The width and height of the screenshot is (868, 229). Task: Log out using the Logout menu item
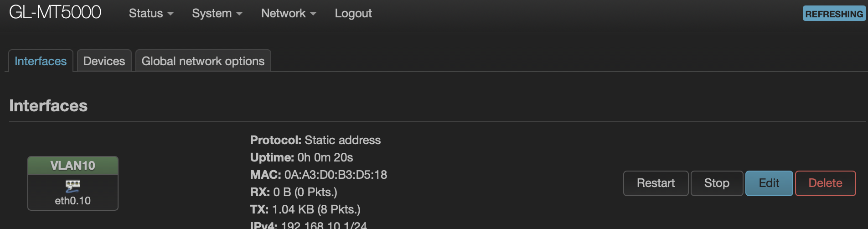click(353, 14)
